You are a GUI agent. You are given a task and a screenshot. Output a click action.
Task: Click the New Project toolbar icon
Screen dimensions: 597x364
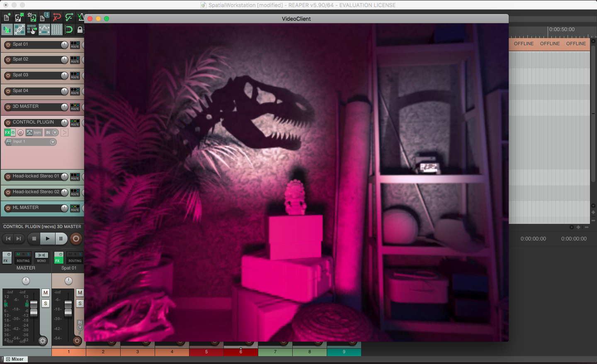coord(7,17)
